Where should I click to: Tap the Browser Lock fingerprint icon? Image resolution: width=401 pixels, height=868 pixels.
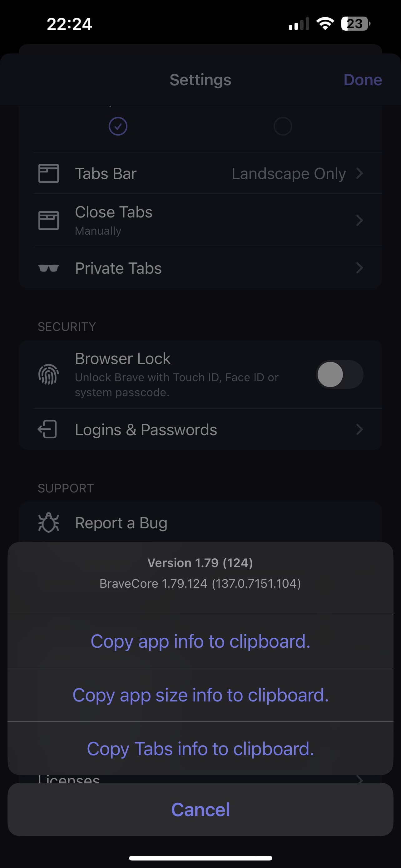tap(48, 374)
